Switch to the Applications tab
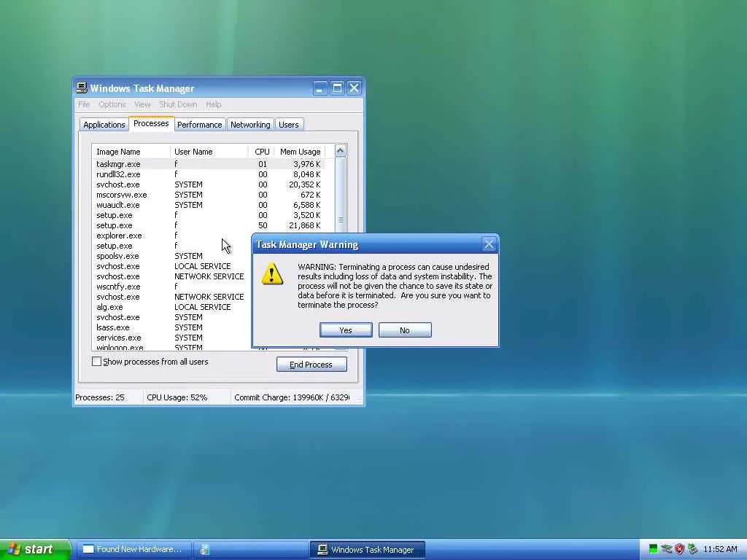Viewport: 747px width, 560px height. pyautogui.click(x=104, y=124)
